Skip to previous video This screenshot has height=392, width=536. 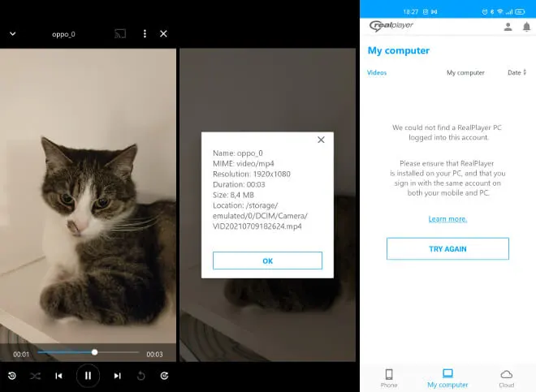[x=58, y=376]
